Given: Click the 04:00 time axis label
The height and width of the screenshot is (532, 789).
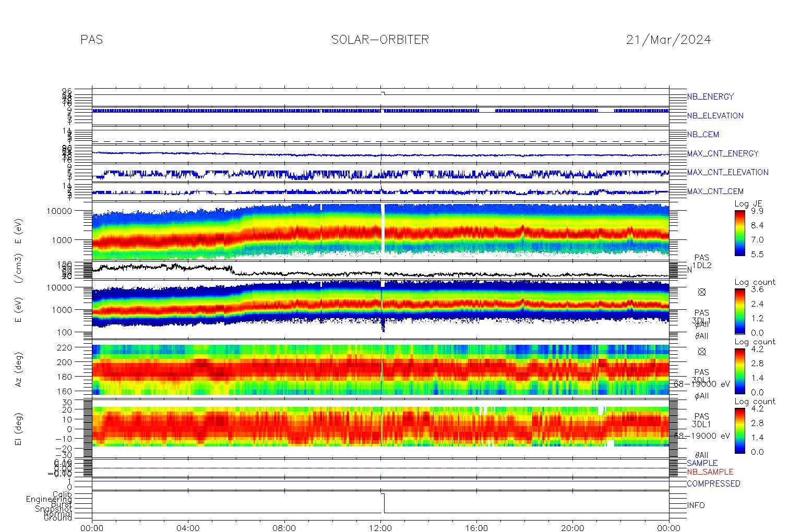Looking at the screenshot, I should tap(188, 528).
